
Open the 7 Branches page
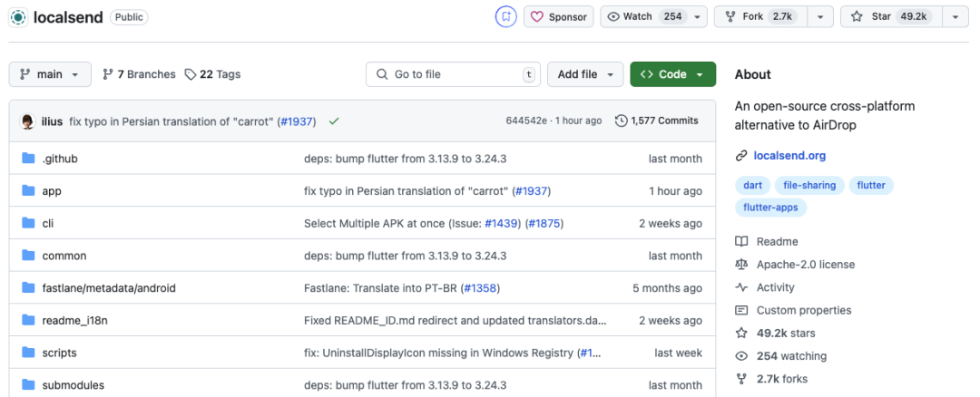pyautogui.click(x=139, y=74)
